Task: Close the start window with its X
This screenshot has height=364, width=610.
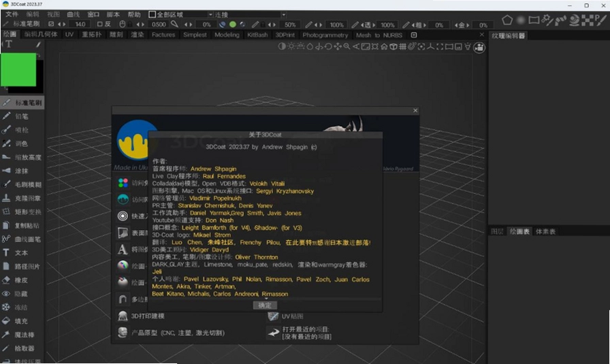Action: point(415,110)
